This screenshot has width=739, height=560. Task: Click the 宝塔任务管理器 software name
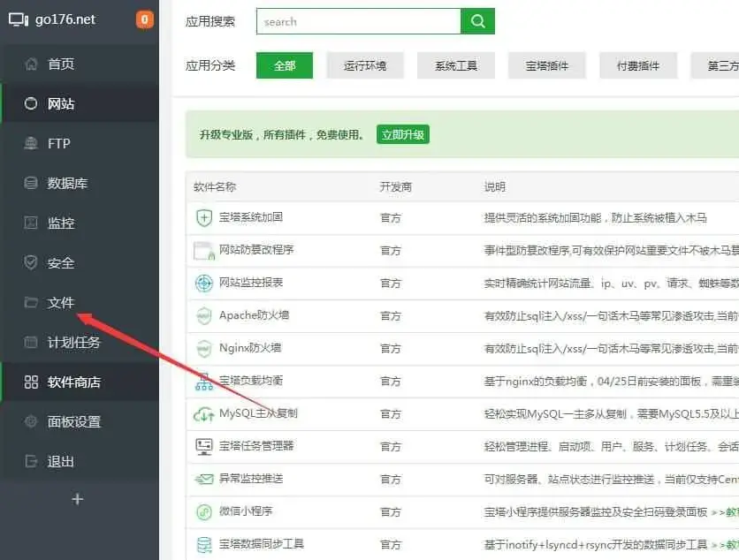(x=256, y=445)
